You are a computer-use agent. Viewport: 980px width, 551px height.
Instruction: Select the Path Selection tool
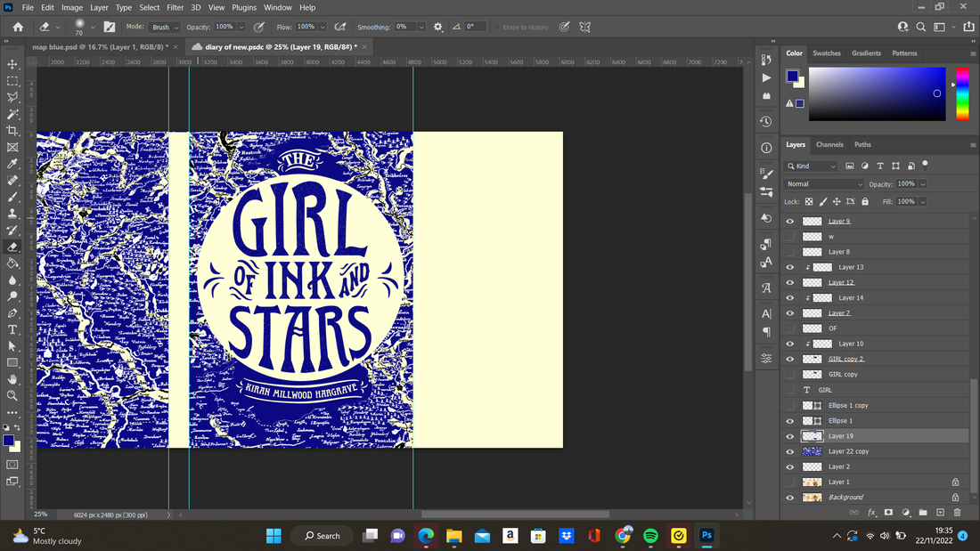[12, 346]
